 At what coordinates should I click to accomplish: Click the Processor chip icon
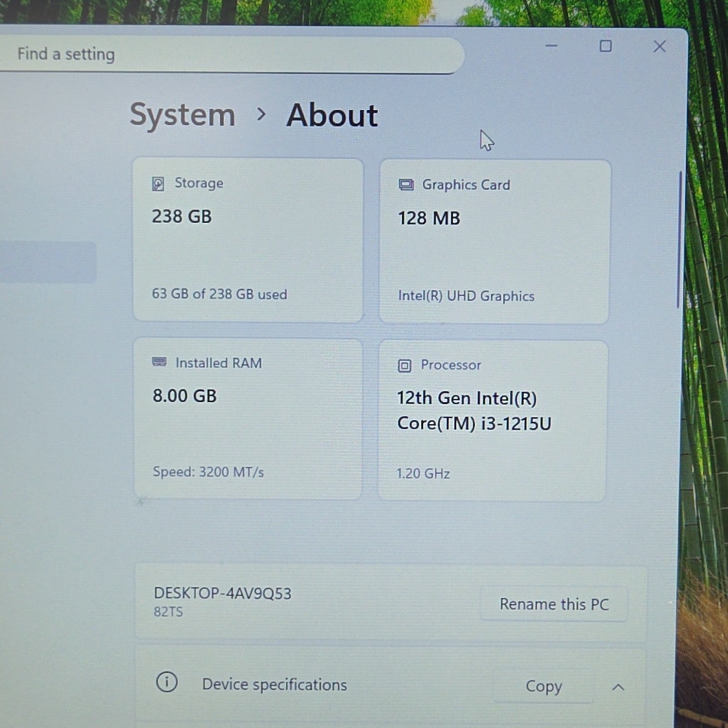(404, 365)
